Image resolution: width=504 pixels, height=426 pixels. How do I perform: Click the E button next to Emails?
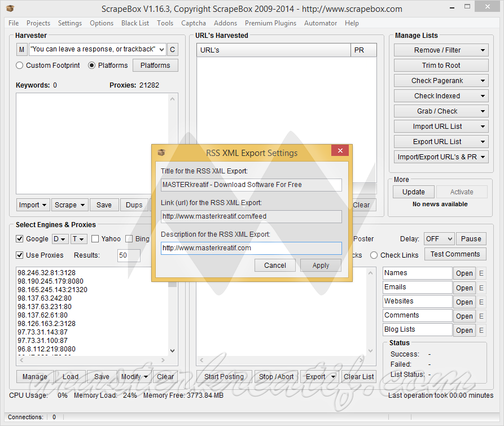pyautogui.click(x=481, y=288)
